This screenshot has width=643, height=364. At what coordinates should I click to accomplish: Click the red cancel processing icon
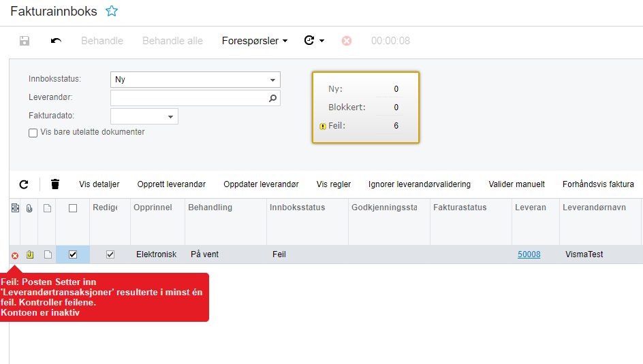347,41
